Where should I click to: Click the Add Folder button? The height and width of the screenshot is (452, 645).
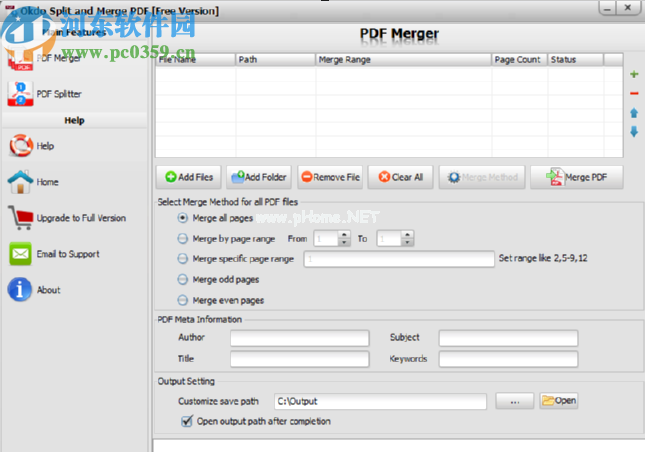pyautogui.click(x=259, y=177)
